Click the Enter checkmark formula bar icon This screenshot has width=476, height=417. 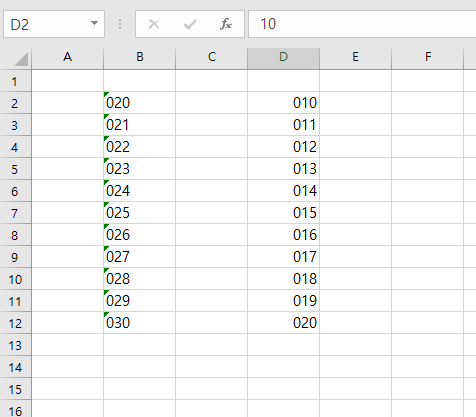190,24
